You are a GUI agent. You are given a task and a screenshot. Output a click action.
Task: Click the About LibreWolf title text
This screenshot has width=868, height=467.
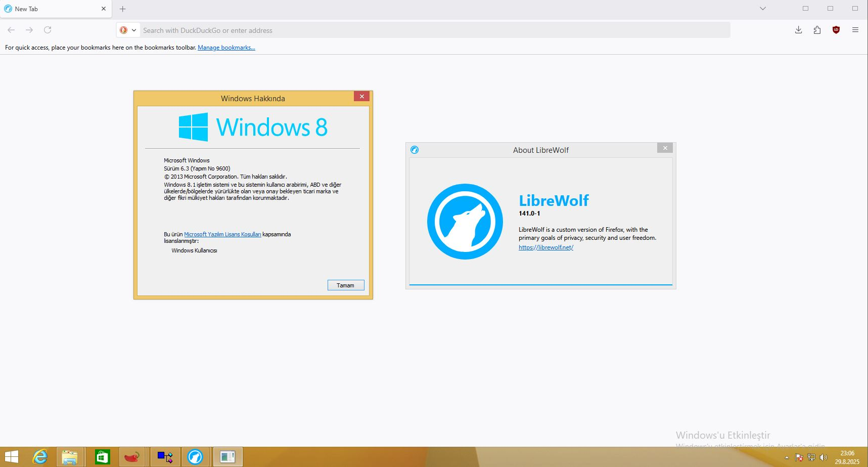(541, 150)
